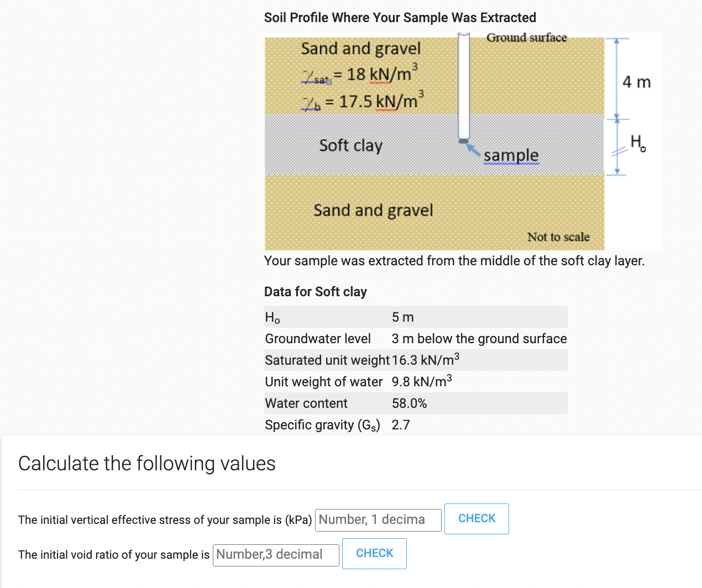Click the 'Soft clay' label in the diagram
The width and height of the screenshot is (702, 588).
coord(350,145)
